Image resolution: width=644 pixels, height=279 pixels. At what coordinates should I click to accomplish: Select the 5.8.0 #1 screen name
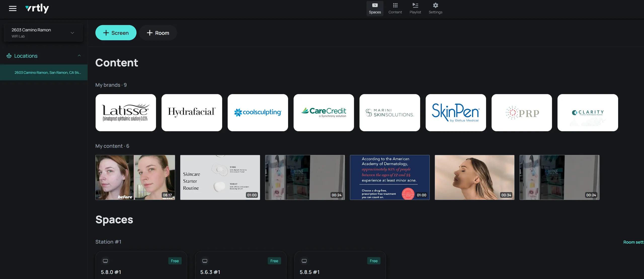(x=111, y=272)
